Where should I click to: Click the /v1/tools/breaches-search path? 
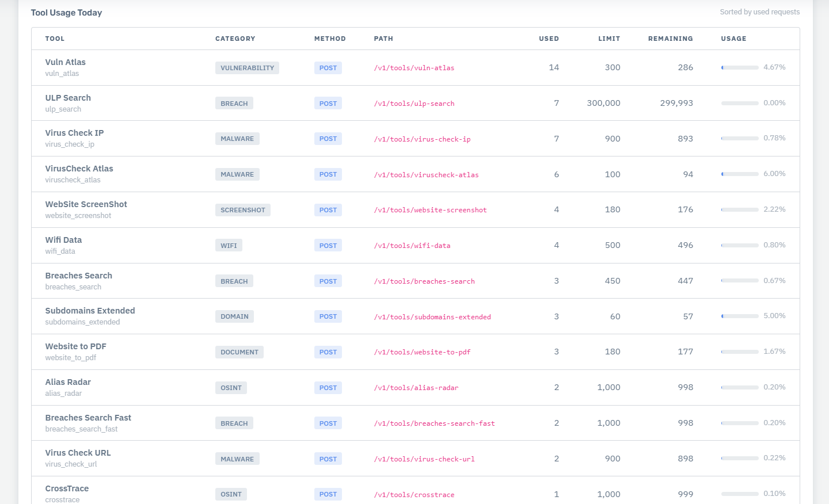tap(424, 281)
